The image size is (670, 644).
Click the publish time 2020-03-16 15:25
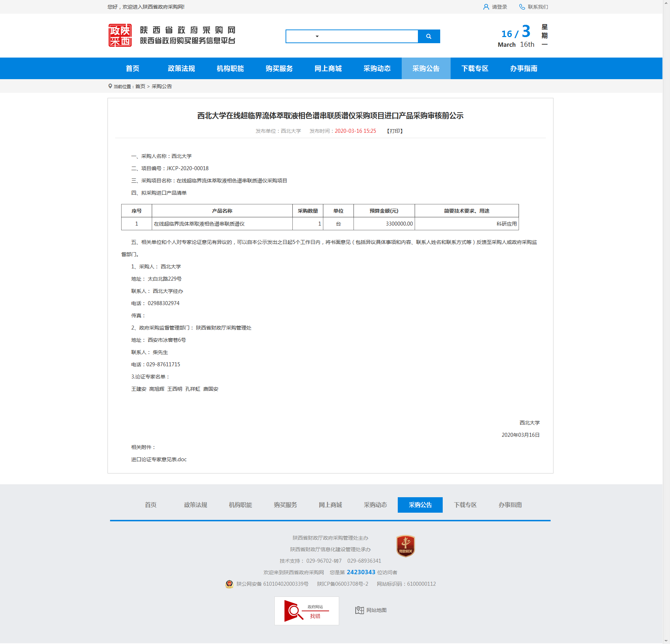click(355, 131)
